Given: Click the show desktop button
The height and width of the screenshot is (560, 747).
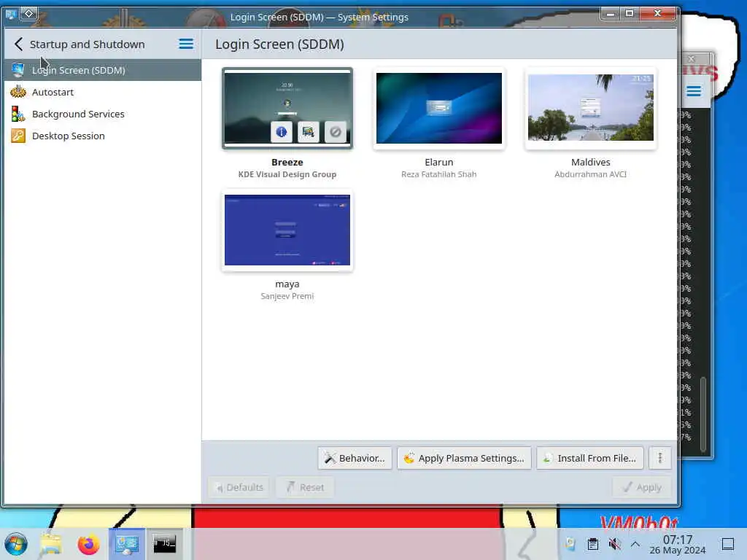Looking at the screenshot, I should [x=728, y=544].
